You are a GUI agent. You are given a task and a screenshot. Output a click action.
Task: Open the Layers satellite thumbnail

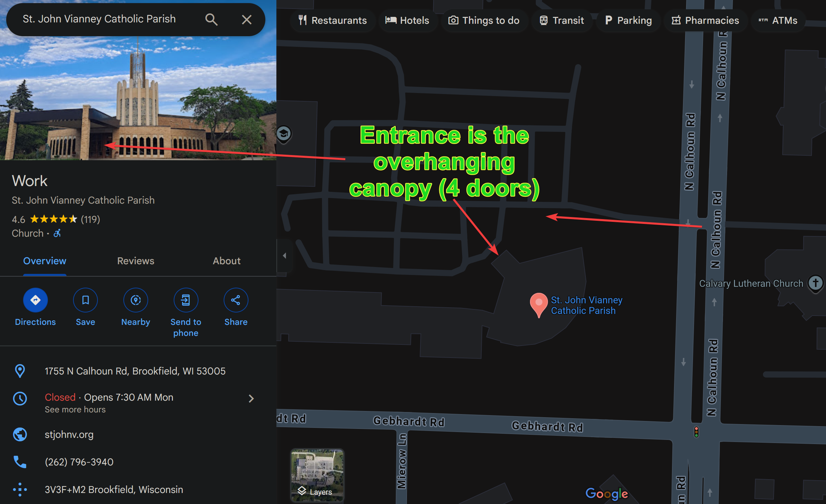[x=317, y=475]
